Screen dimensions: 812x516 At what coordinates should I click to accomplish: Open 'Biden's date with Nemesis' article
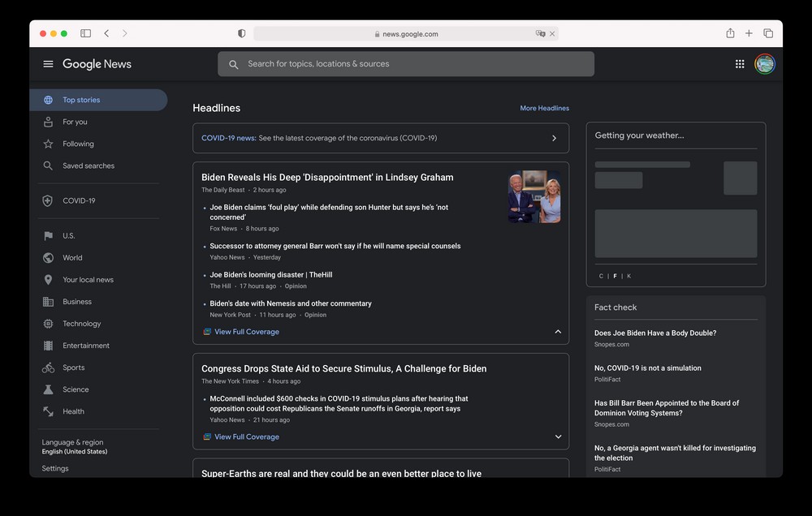(291, 303)
